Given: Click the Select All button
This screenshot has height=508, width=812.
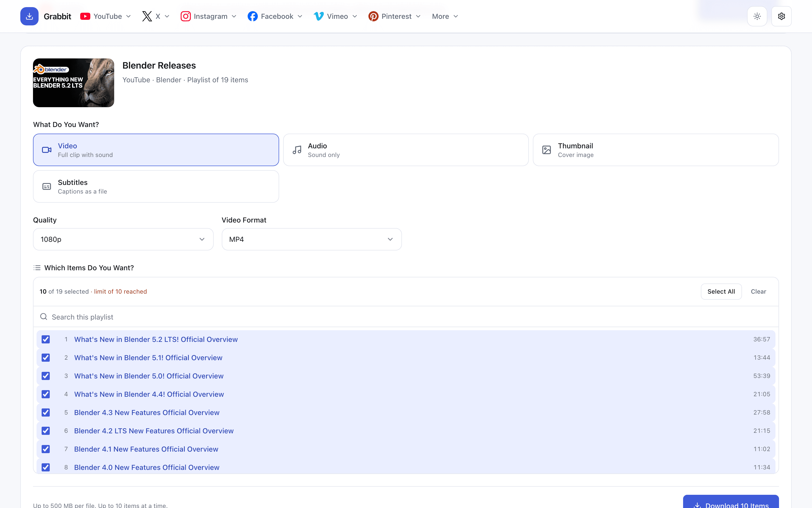Looking at the screenshot, I should 721,291.
